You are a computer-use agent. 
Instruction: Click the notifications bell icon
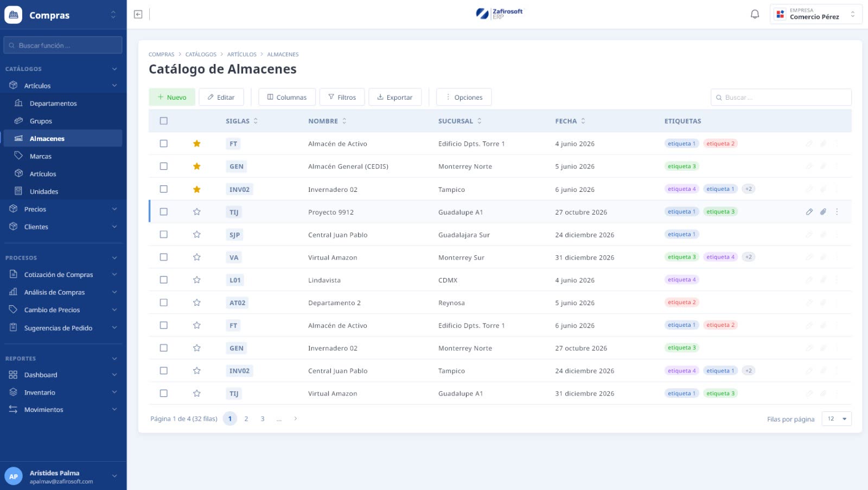pyautogui.click(x=755, y=14)
